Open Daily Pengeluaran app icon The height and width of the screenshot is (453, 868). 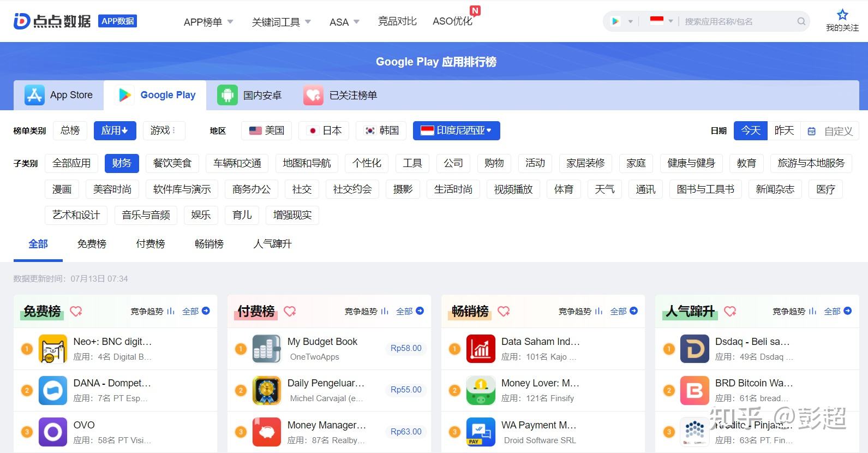(267, 390)
